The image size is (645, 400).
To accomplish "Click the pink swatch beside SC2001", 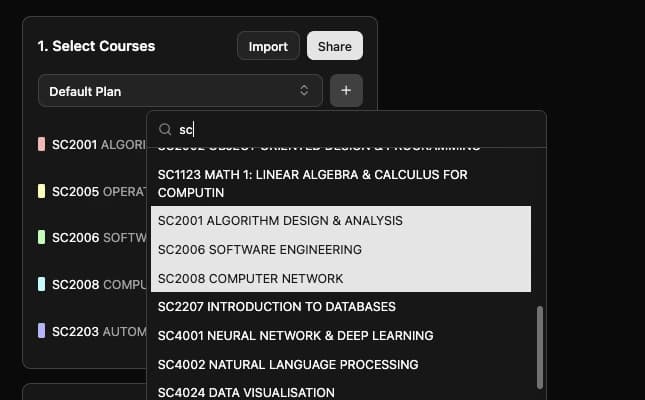I will [42, 144].
